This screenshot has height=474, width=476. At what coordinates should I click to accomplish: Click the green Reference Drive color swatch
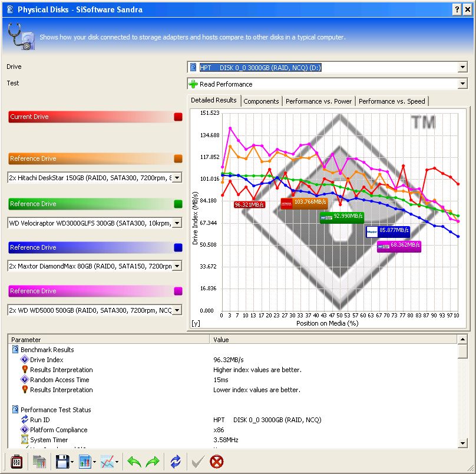pyautogui.click(x=178, y=204)
